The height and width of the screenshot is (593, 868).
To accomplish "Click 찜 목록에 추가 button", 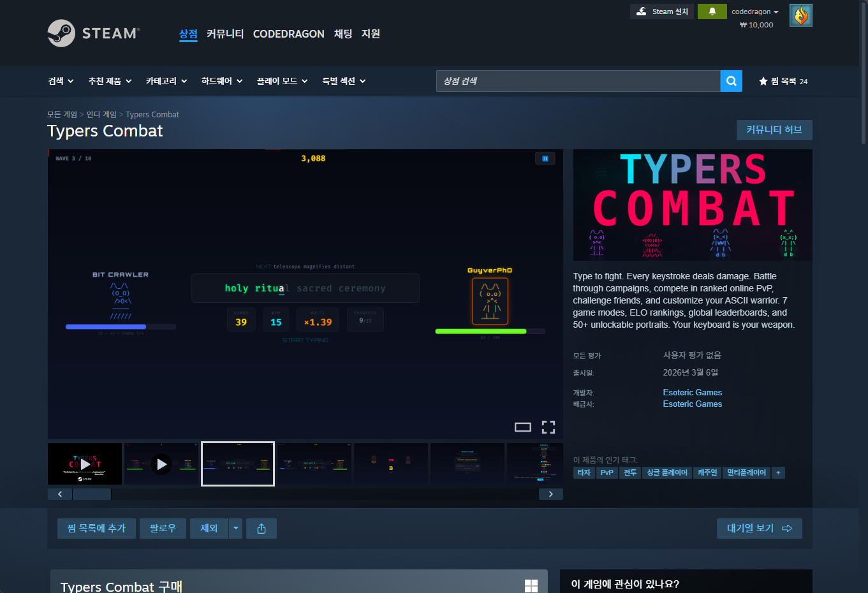I will 96,529.
